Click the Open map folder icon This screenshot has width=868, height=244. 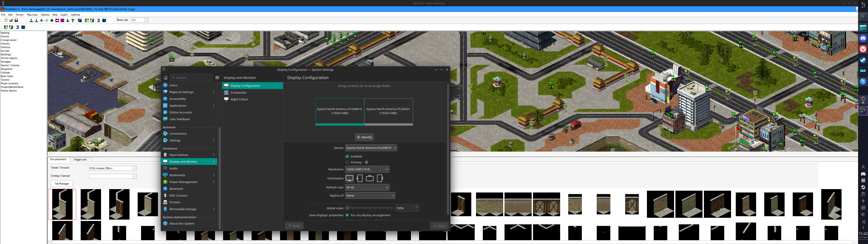(x=11, y=21)
